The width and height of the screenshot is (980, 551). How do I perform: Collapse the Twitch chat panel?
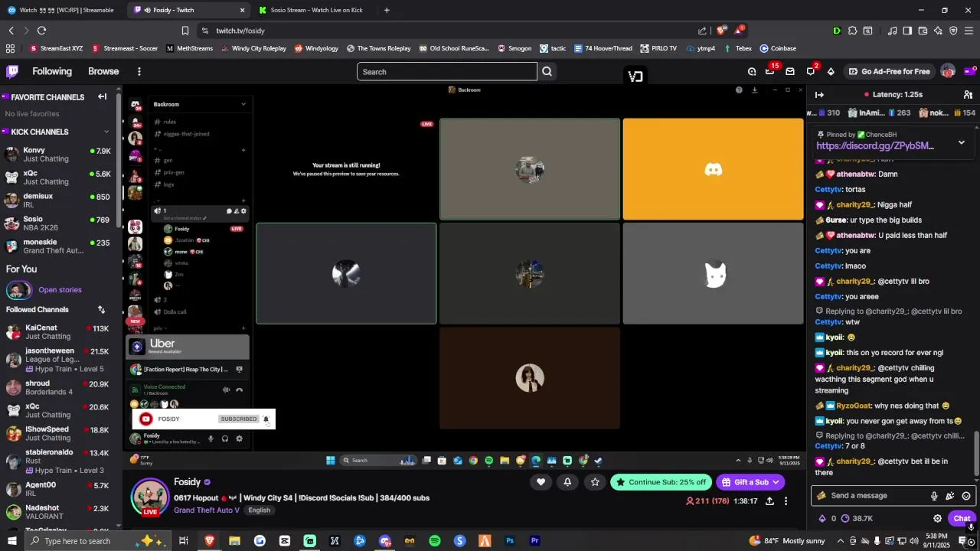tap(819, 94)
